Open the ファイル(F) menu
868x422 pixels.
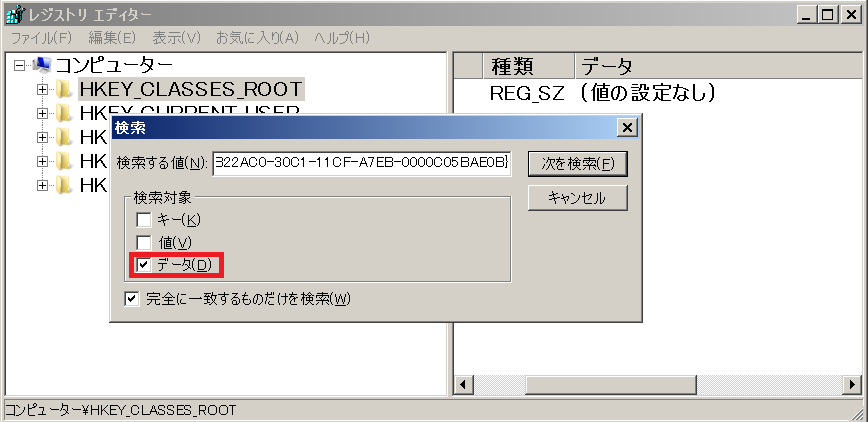[42, 38]
